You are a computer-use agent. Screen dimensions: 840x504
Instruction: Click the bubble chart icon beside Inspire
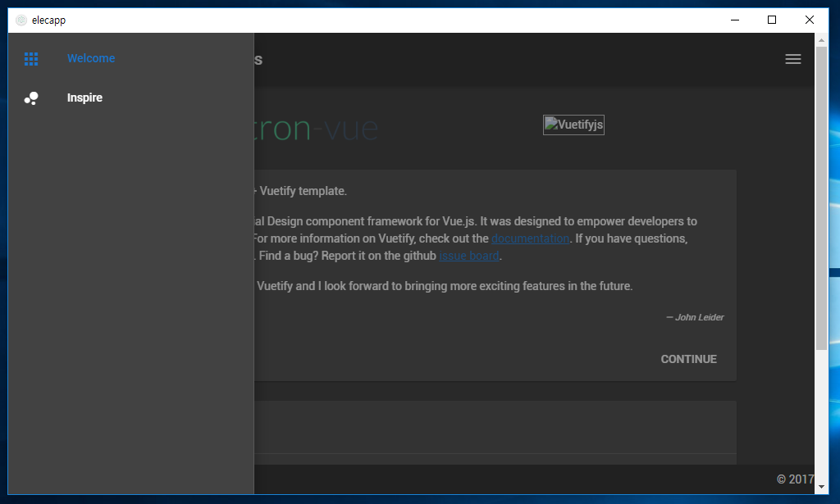[x=31, y=98]
